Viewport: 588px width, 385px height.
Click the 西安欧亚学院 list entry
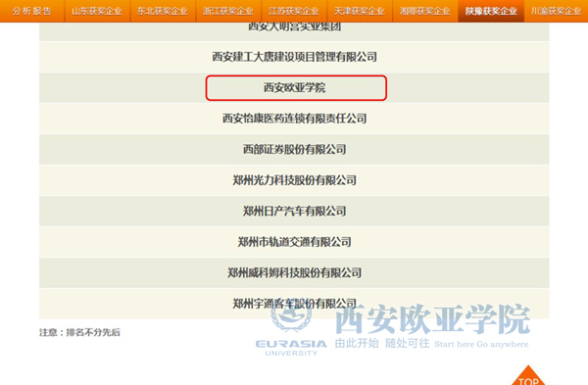pos(294,88)
